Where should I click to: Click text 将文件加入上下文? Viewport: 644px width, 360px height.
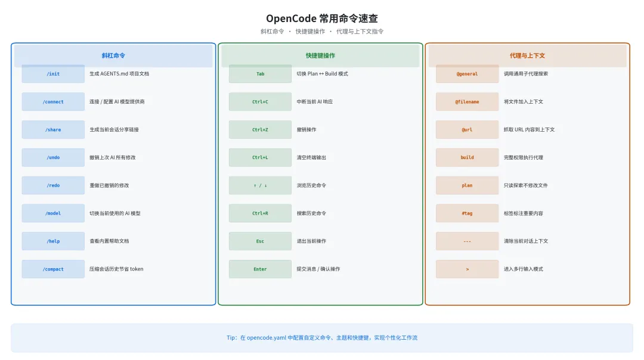[x=524, y=102]
